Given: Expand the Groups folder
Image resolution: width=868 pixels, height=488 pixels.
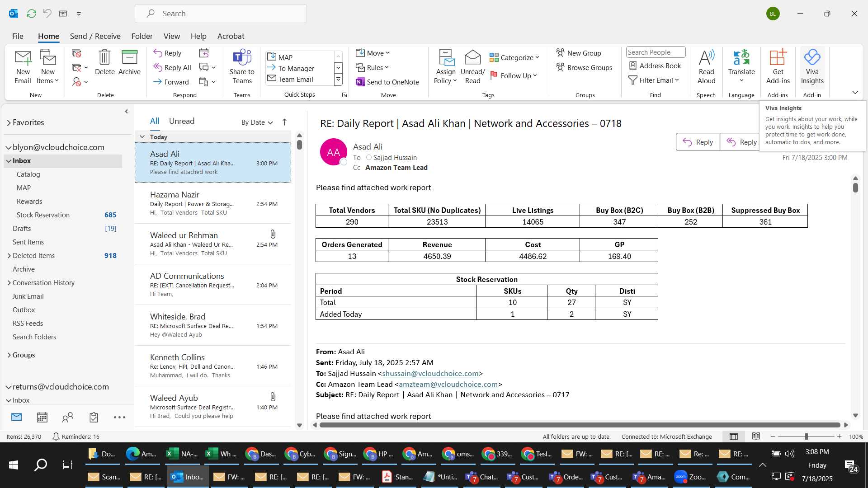Looking at the screenshot, I should pos(9,355).
